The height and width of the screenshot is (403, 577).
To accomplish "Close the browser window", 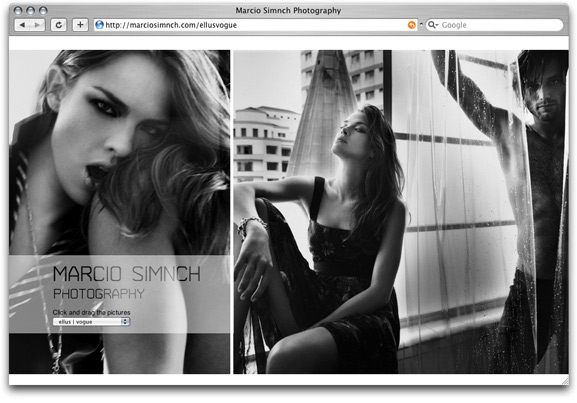I will click(18, 10).
